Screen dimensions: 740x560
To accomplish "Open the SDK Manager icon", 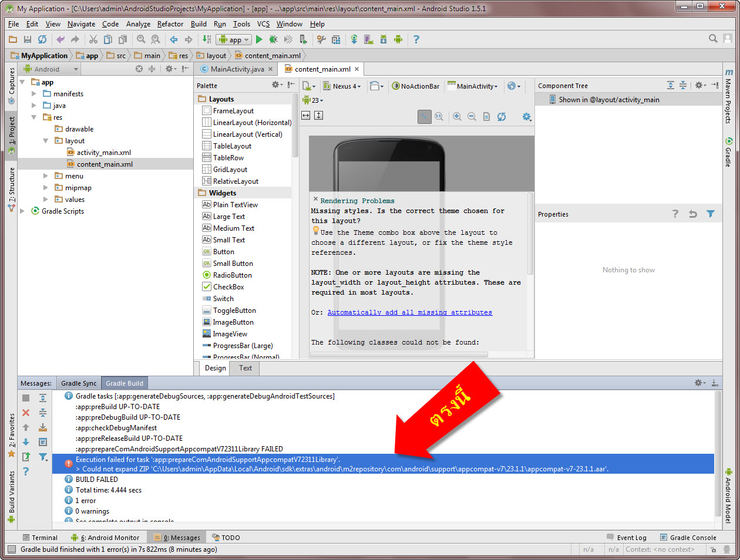I will click(384, 39).
